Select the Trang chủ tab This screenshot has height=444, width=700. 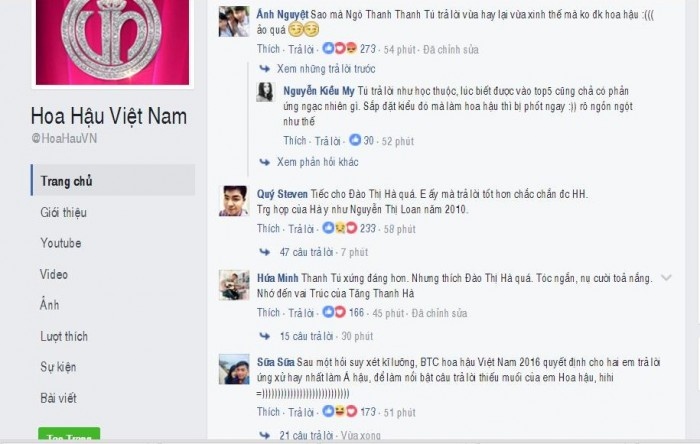pyautogui.click(x=113, y=180)
